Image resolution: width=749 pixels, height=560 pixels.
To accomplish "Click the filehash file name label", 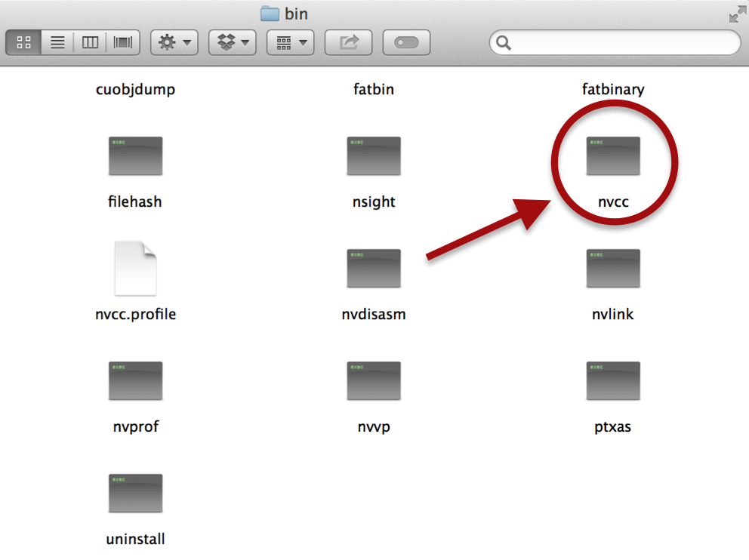I will pyautogui.click(x=135, y=202).
